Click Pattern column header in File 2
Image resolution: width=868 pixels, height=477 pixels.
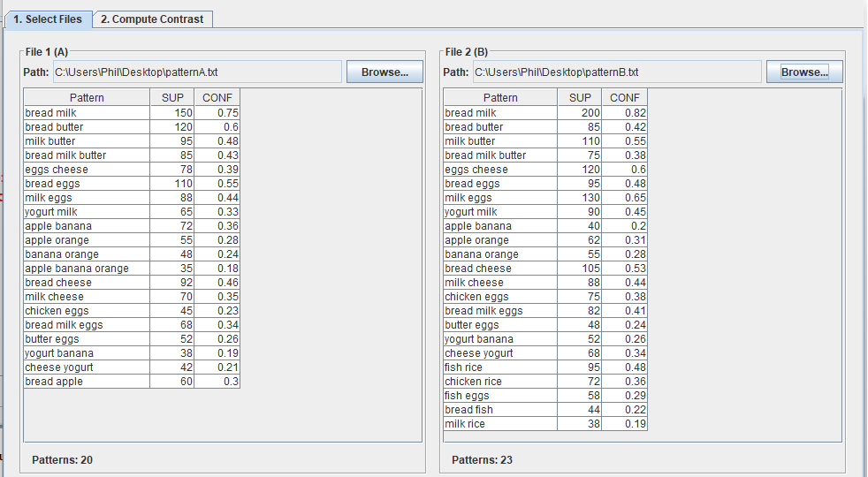500,98
